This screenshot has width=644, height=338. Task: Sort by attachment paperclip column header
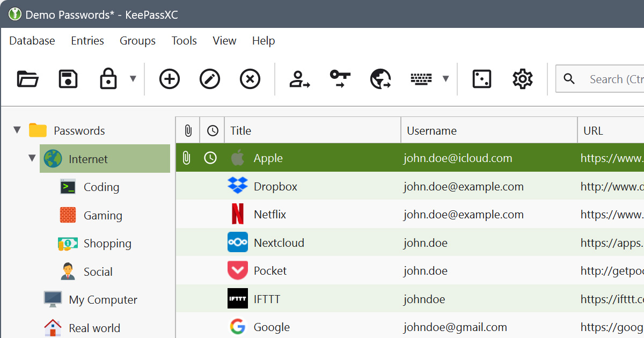188,130
